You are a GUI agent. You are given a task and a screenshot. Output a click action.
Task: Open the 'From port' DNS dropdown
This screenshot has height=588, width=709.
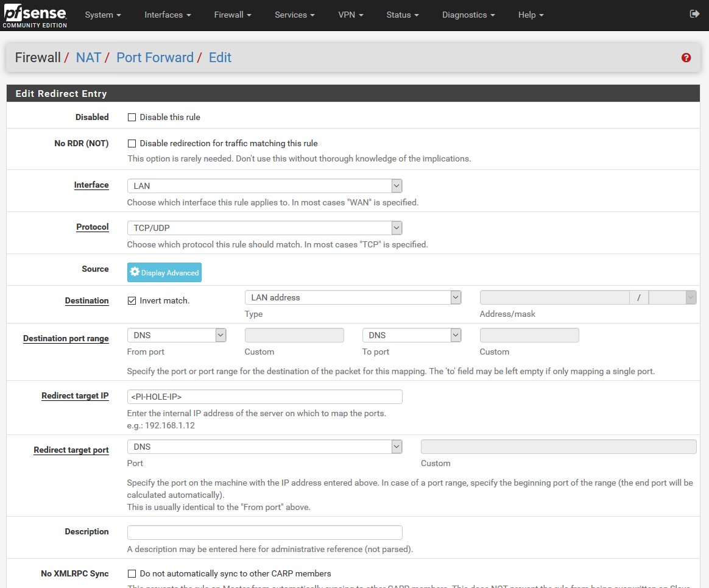(177, 335)
